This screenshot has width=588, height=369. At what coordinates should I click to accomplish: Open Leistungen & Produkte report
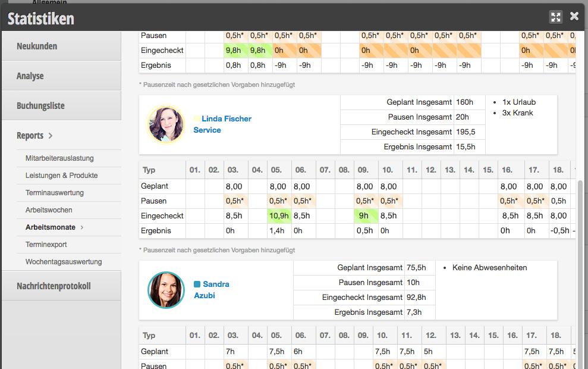[x=61, y=176]
